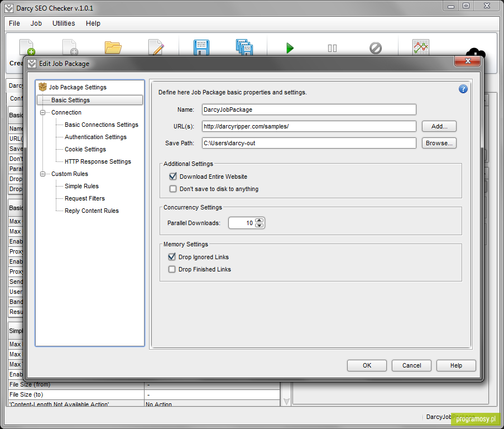This screenshot has height=429, width=504.
Task: Select Request Filters tree item
Action: point(84,198)
